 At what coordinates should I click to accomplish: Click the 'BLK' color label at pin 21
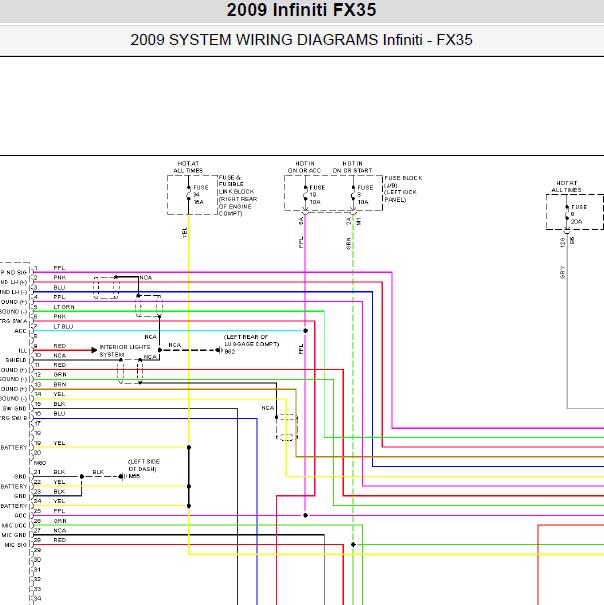(x=59, y=472)
